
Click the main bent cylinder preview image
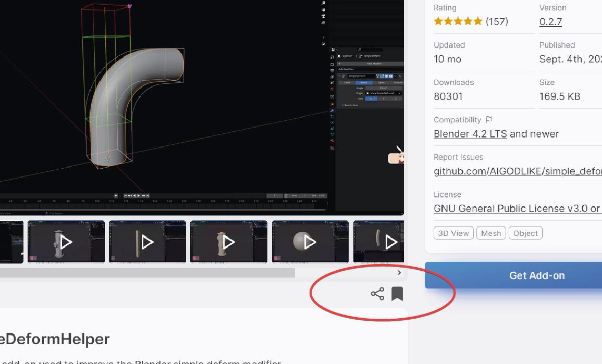[x=202, y=107]
